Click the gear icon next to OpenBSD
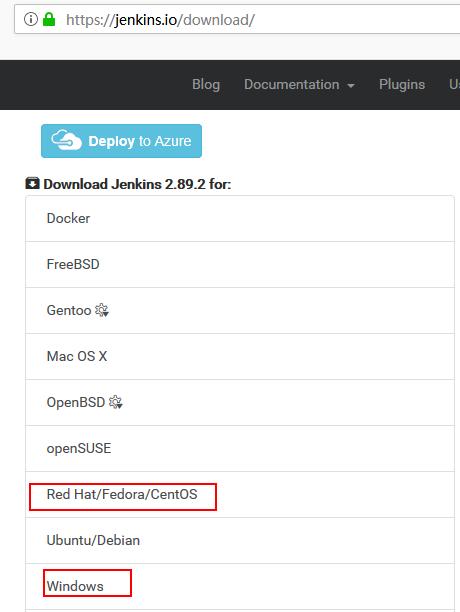Viewport: 460px width, 612px height. pos(115,402)
